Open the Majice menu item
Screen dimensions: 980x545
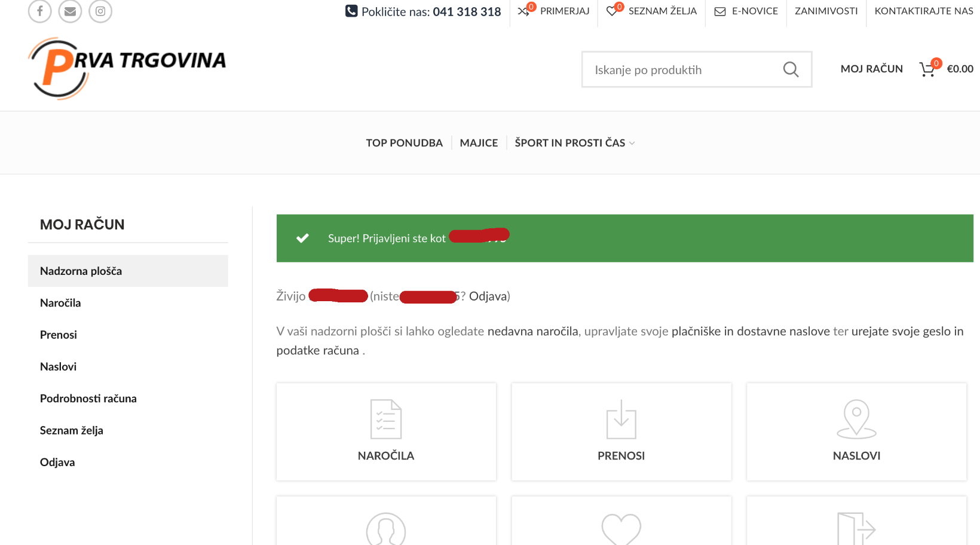pos(479,143)
